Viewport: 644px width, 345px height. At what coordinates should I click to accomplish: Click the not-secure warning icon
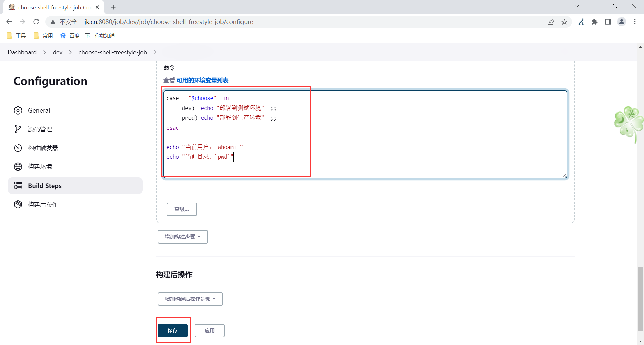tap(53, 22)
